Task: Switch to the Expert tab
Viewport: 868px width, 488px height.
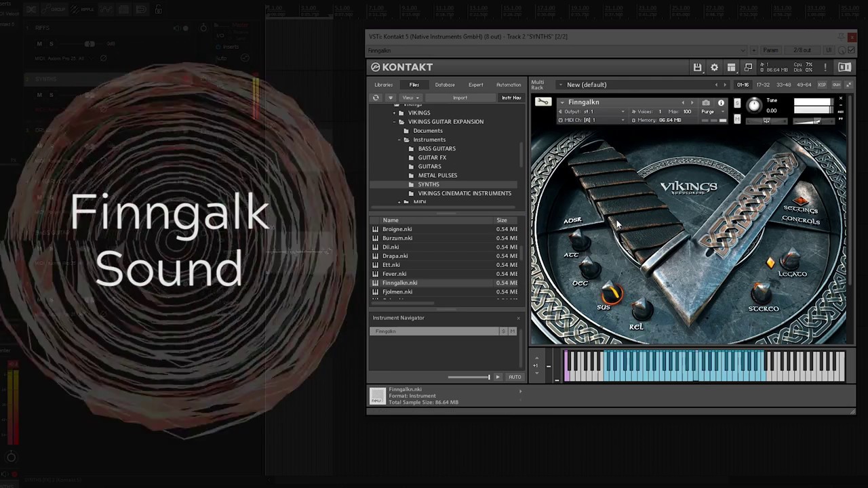Action: [x=476, y=85]
